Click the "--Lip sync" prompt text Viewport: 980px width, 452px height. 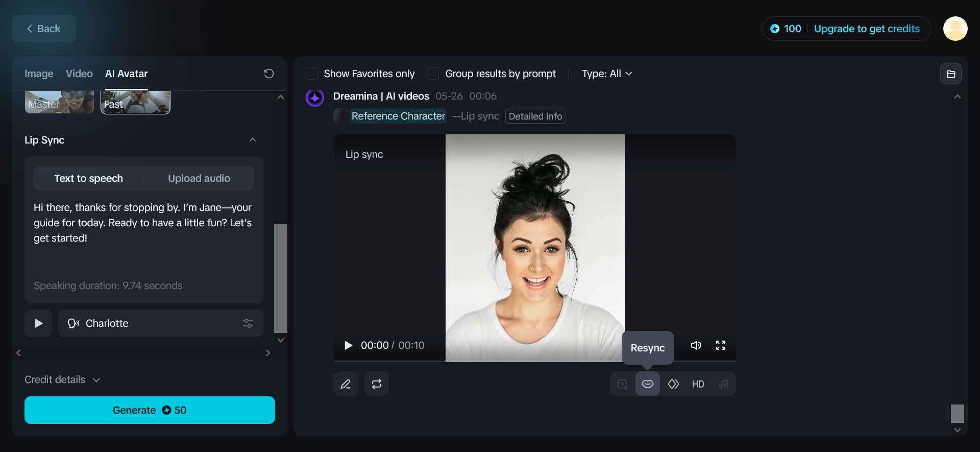pyautogui.click(x=476, y=116)
